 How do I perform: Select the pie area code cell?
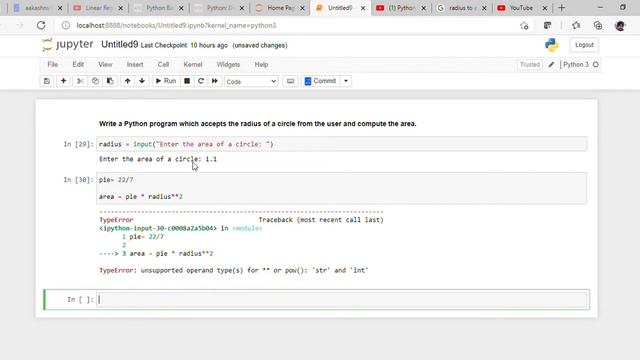click(x=342, y=188)
